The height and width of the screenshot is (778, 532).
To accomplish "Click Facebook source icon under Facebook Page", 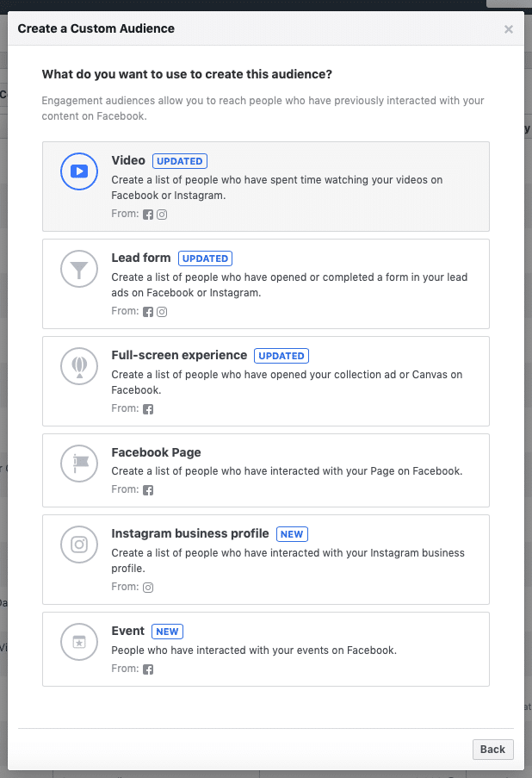I will [x=148, y=490].
